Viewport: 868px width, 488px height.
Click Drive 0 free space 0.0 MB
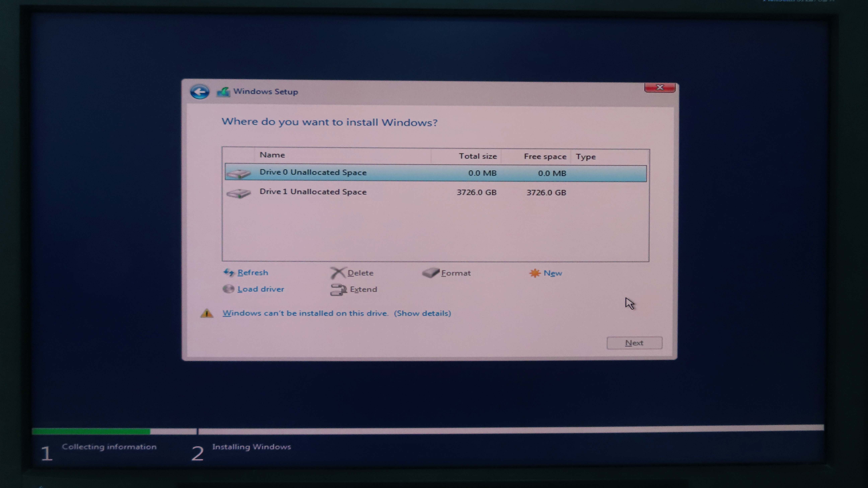(x=552, y=173)
